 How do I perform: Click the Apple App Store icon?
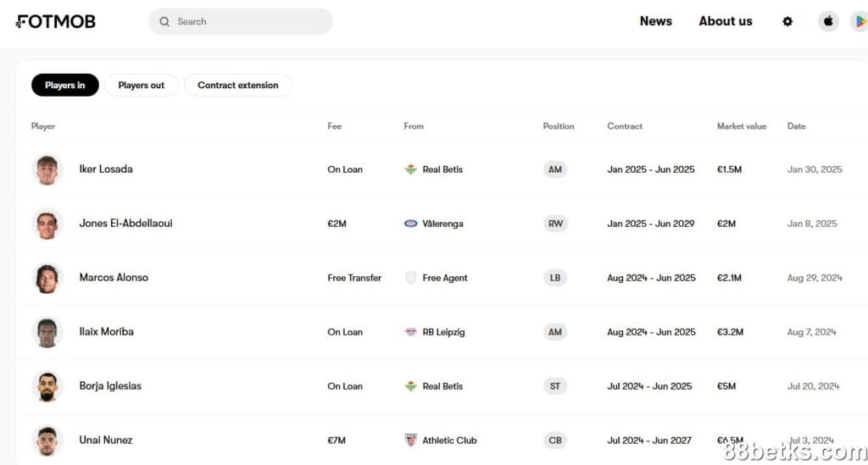tap(828, 22)
